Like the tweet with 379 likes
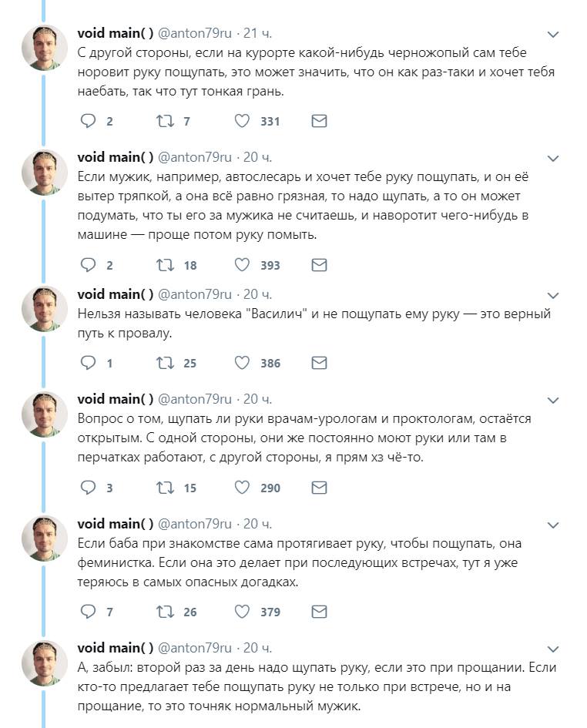Screen dimensions: 587x728 (x=241, y=612)
